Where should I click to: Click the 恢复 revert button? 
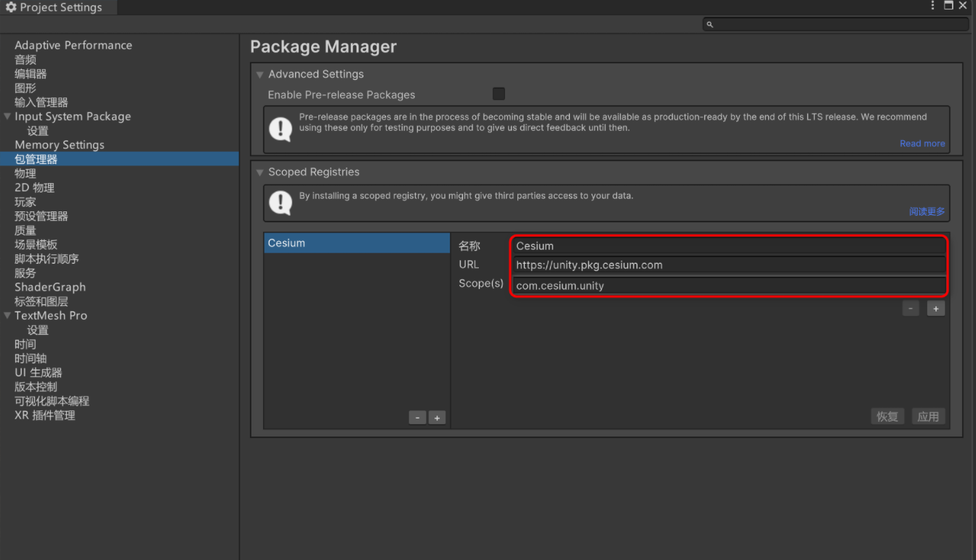tap(887, 416)
